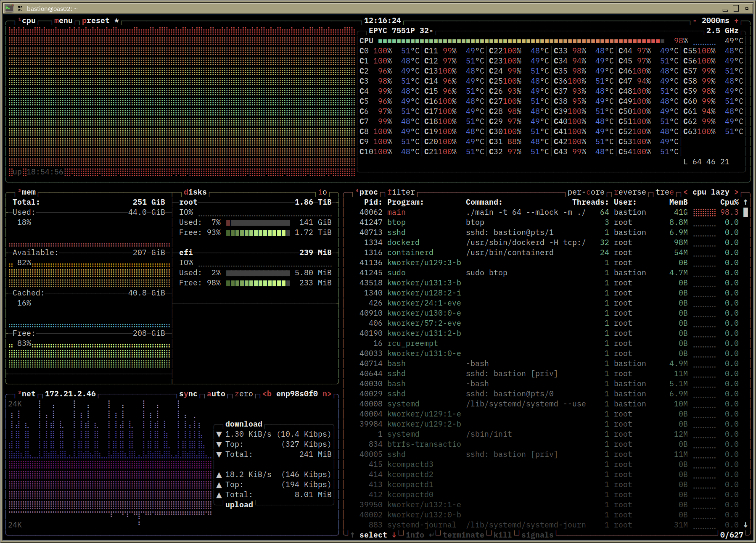Viewport: 756px width, 543px height.
Task: Switch to next network interface with n>
Action: coord(327,394)
